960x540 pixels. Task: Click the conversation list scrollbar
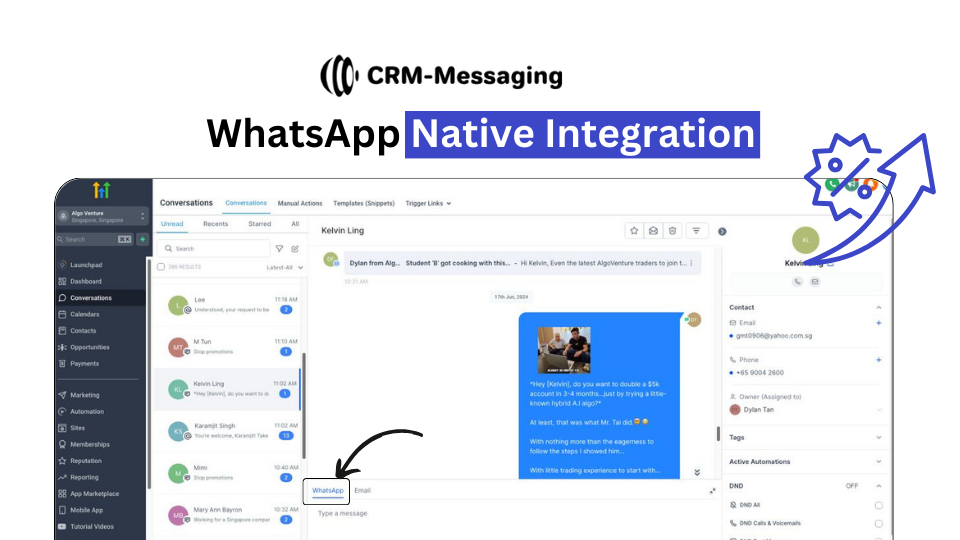(x=304, y=405)
